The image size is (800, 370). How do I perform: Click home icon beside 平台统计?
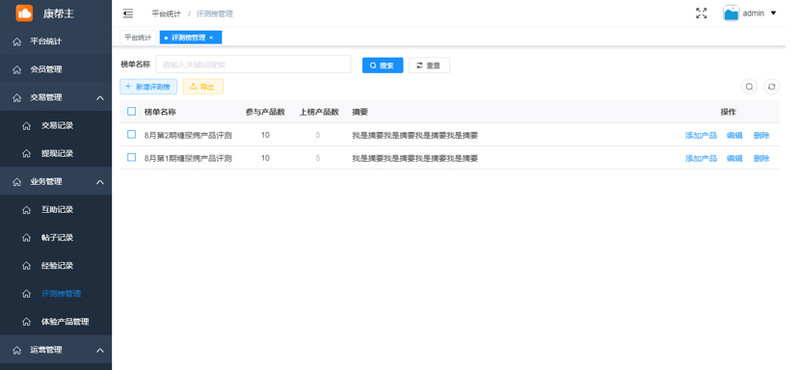pos(17,41)
